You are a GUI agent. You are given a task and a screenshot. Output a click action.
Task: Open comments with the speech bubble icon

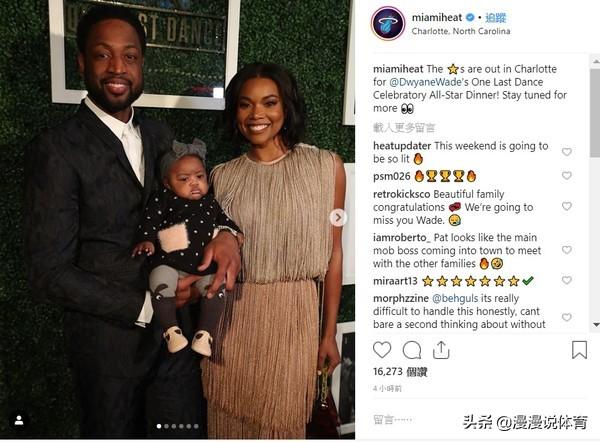412,350
